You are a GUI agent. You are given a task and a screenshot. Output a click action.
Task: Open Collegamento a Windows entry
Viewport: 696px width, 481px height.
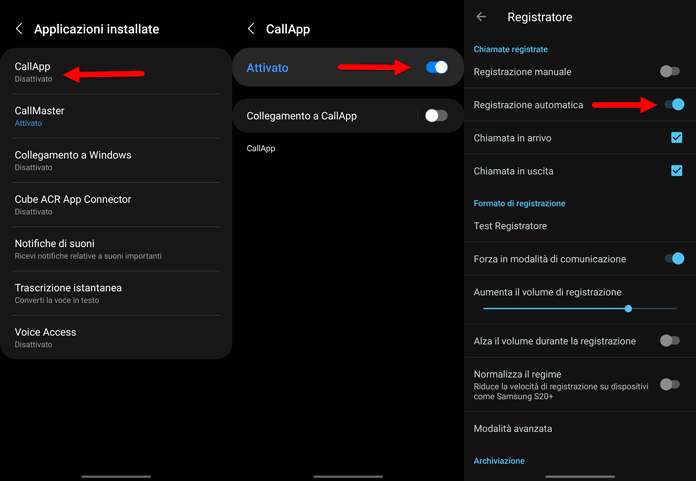[116, 161]
